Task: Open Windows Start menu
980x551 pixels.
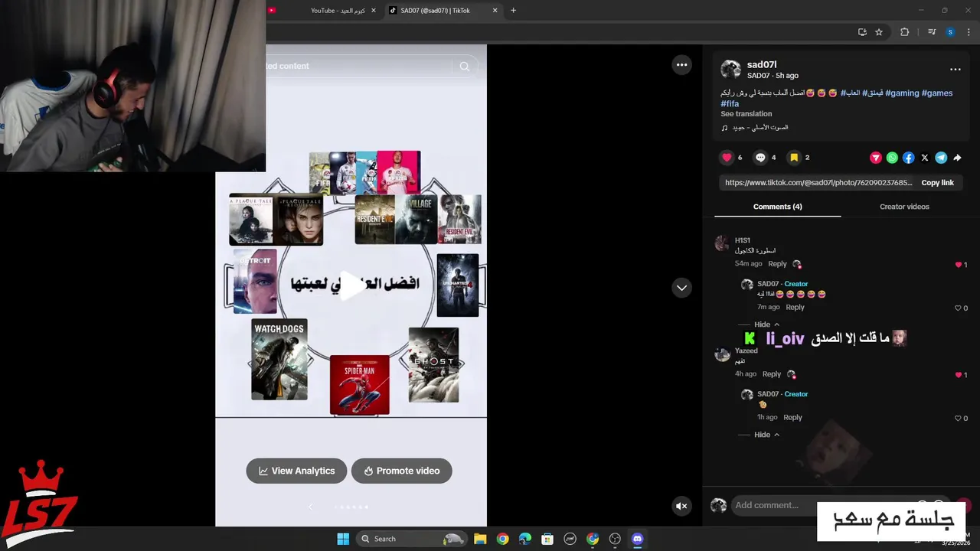Action: click(x=343, y=539)
